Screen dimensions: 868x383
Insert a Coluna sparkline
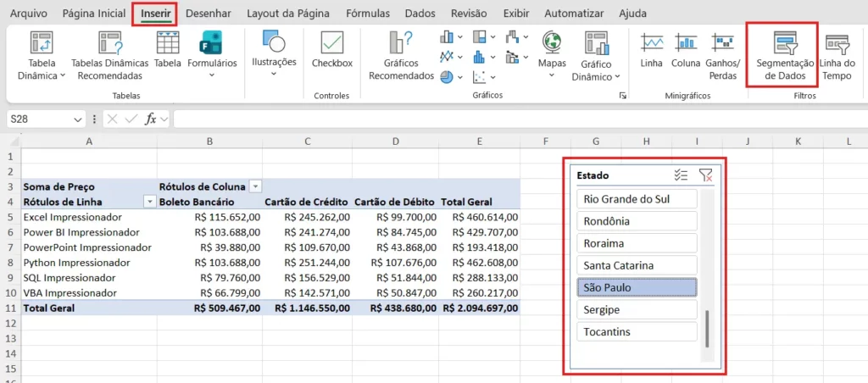point(686,50)
